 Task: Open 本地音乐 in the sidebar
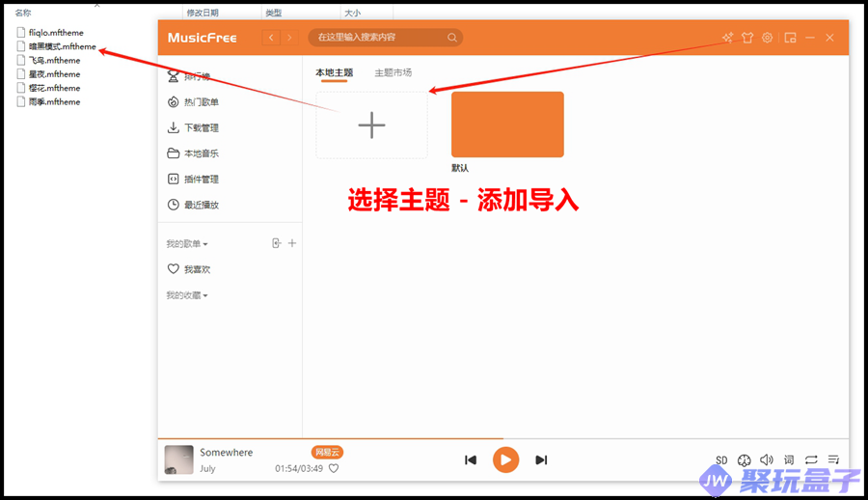(x=193, y=153)
